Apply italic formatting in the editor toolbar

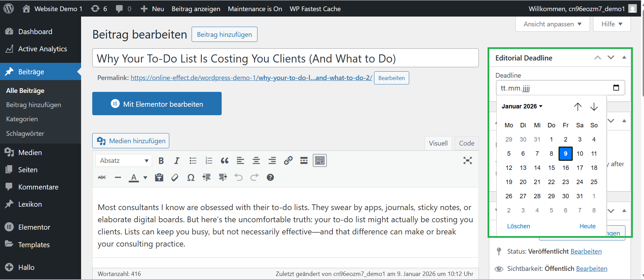[177, 161]
